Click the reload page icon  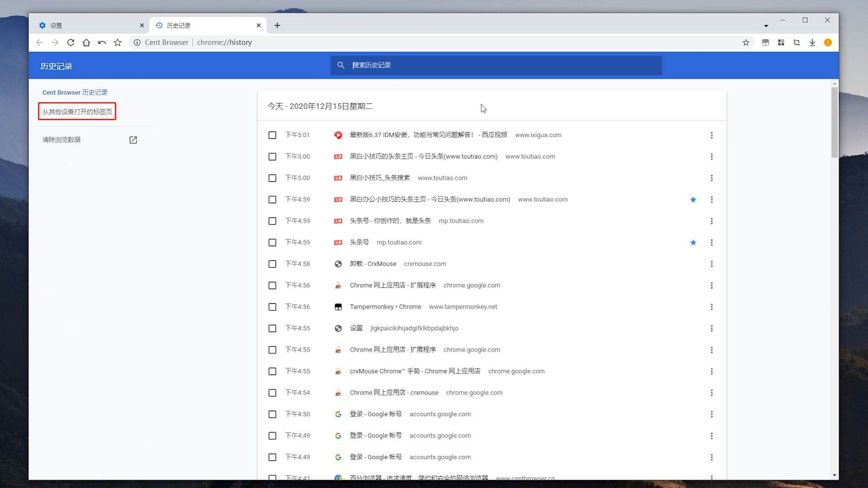(71, 42)
